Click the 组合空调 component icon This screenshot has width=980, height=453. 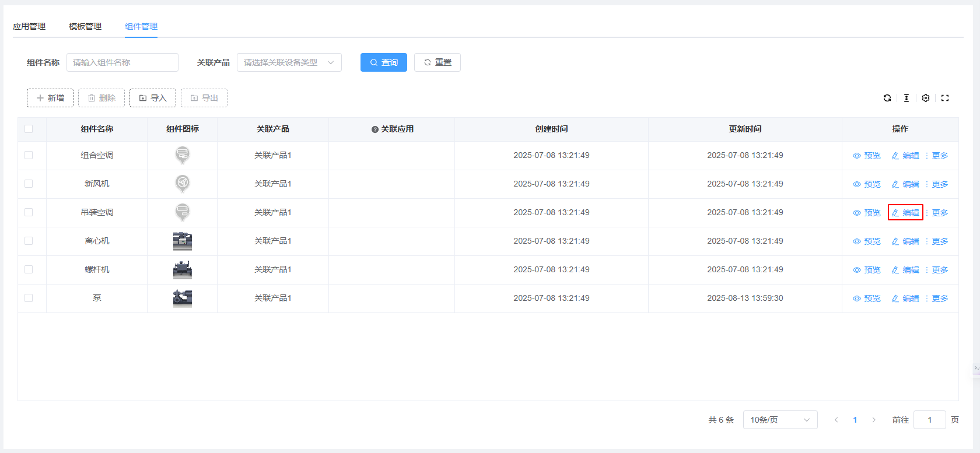click(183, 155)
